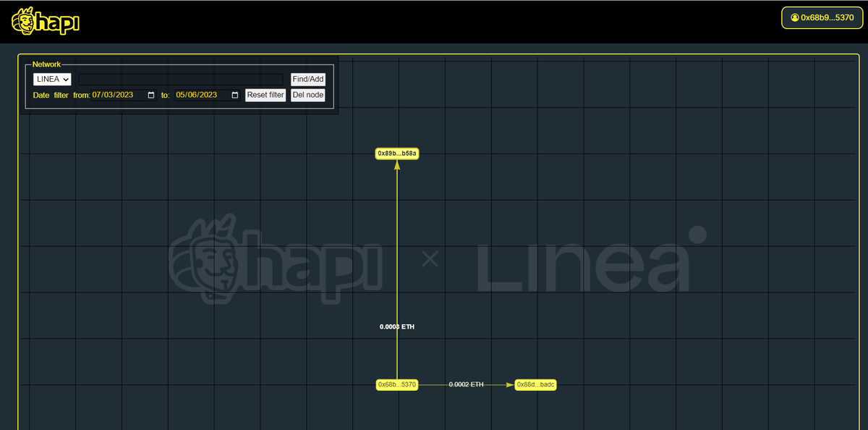
Task: Open the 0x68b9...5370 wallet account button
Action: point(822,17)
